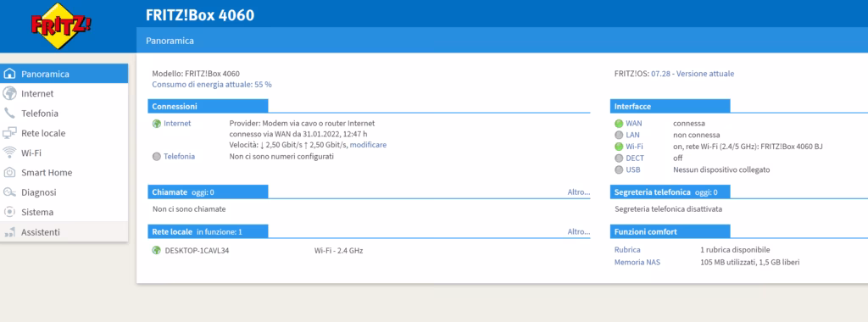Open the LAN interface link
This screenshot has width=868, height=322.
(x=632, y=135)
